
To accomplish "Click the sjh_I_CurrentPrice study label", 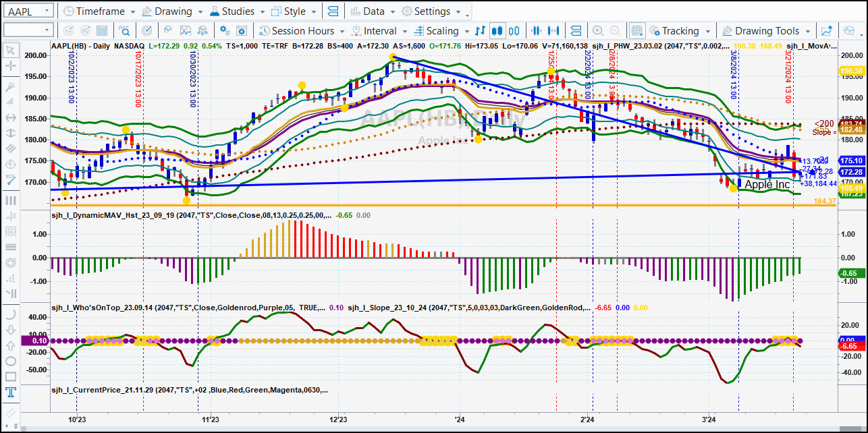I will (x=190, y=390).
